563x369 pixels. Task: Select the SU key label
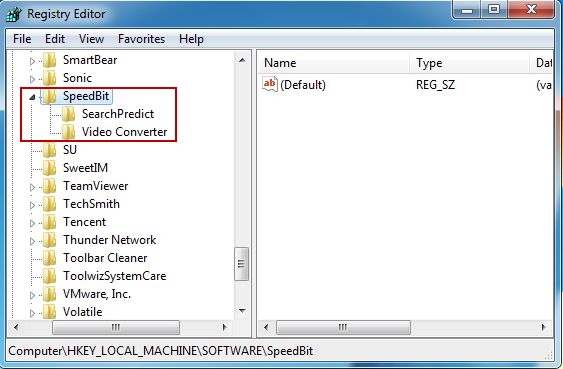click(70, 150)
